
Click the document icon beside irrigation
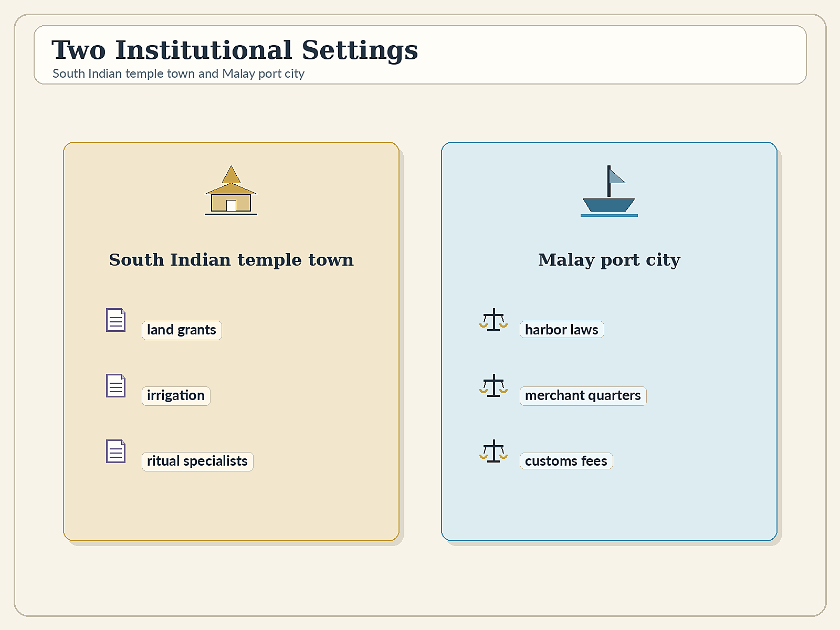coord(115,385)
